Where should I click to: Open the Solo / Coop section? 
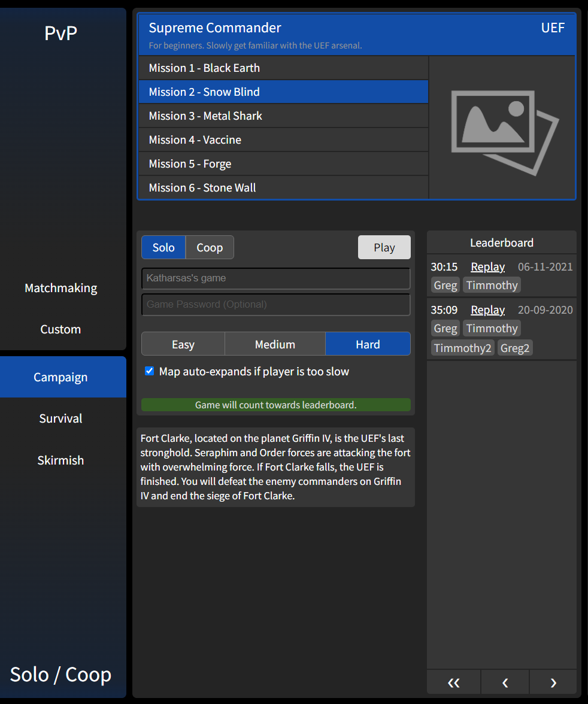(60, 674)
